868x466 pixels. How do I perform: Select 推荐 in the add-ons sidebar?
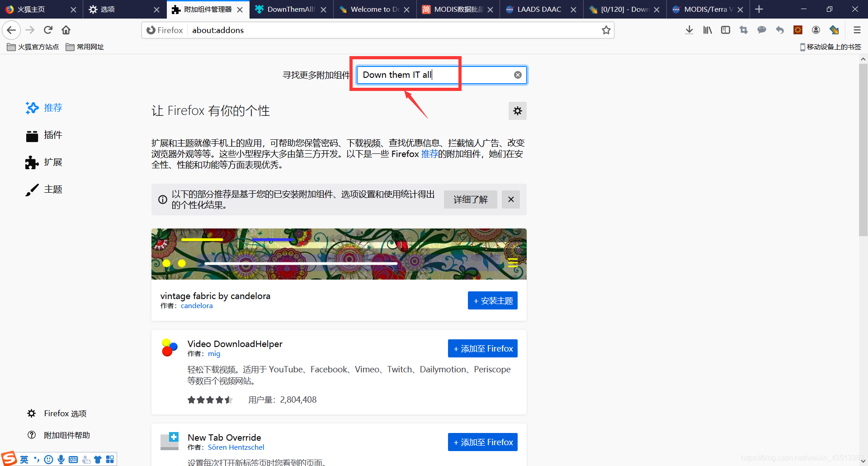[x=44, y=108]
